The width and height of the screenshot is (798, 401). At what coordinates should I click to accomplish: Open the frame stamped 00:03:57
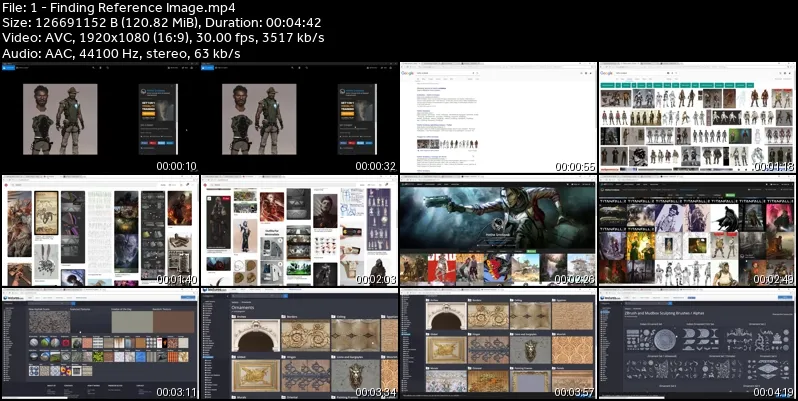point(498,343)
